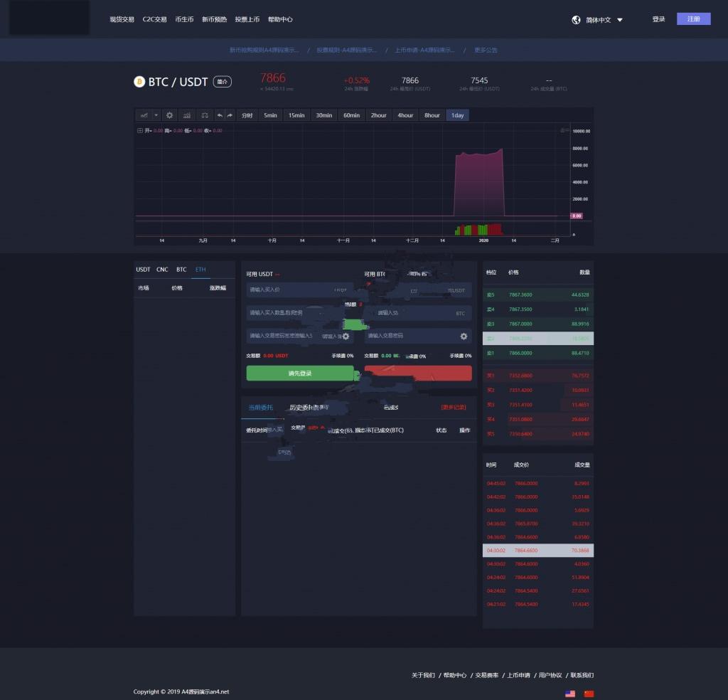Image resolution: width=728 pixels, height=700 pixels.
Task: Toggle the legend expander beside 开 values
Action: (139, 131)
